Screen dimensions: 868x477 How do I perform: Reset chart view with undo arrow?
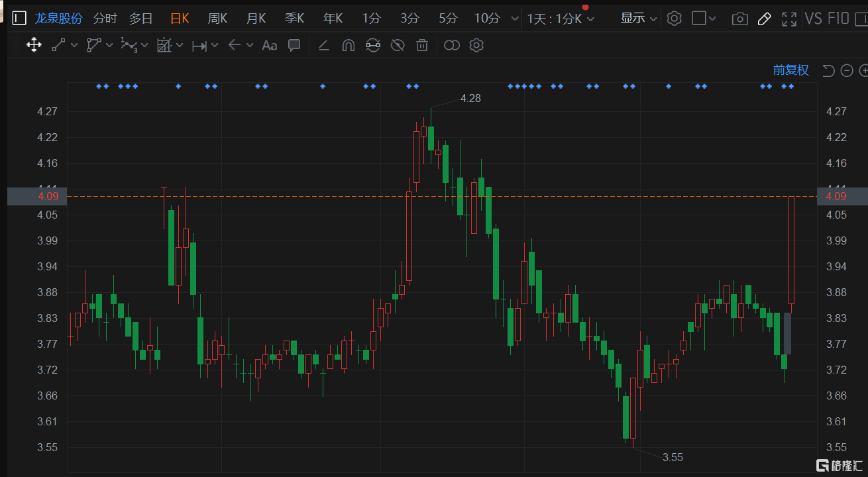tap(828, 70)
